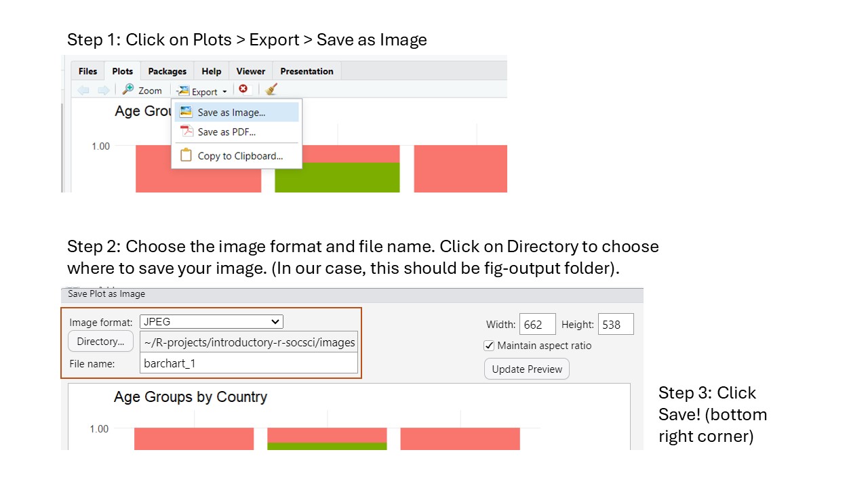This screenshot has width=868, height=488.
Task: Click the Directory... button
Action: click(x=100, y=342)
